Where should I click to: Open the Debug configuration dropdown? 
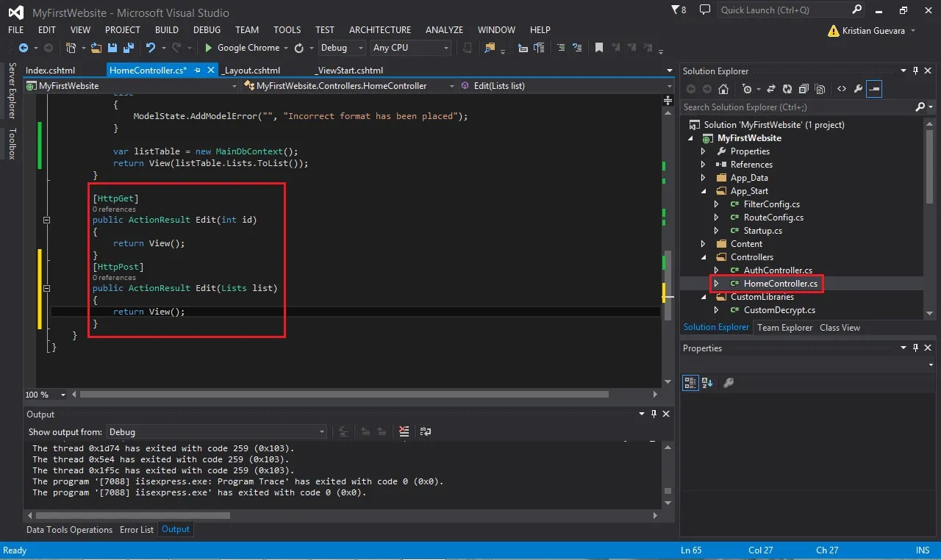point(342,48)
